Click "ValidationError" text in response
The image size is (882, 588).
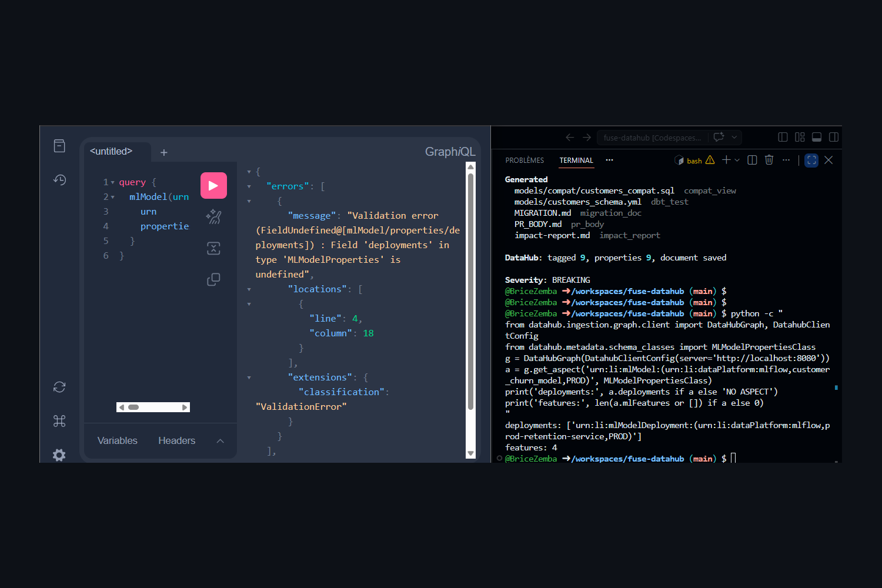tap(301, 407)
